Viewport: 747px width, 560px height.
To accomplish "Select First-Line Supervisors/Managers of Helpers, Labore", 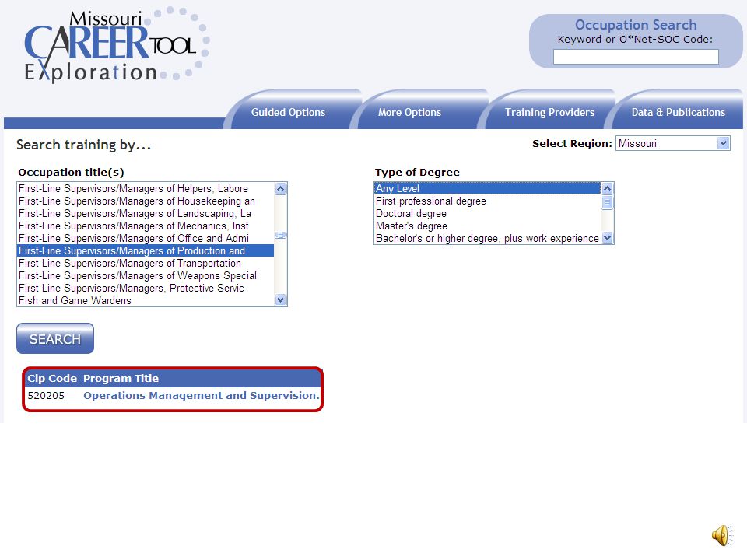I will tap(146, 188).
